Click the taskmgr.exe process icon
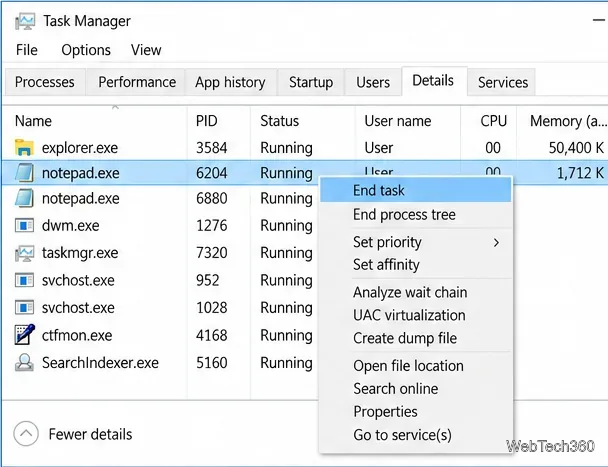The width and height of the screenshot is (608, 467). pyautogui.click(x=24, y=253)
